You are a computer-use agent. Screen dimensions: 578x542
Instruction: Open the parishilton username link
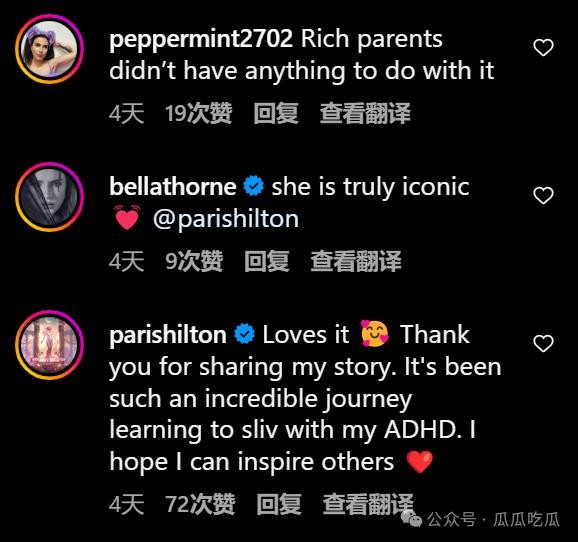click(168, 336)
